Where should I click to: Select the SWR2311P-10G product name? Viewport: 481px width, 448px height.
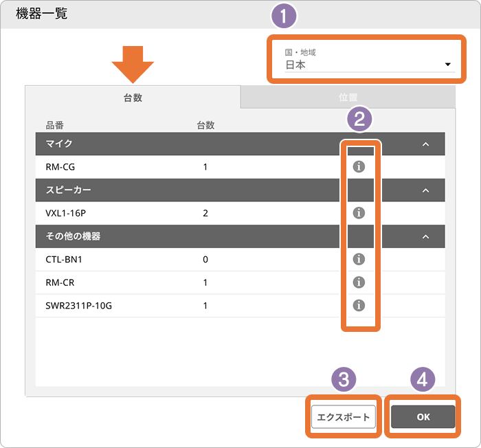click(x=78, y=306)
